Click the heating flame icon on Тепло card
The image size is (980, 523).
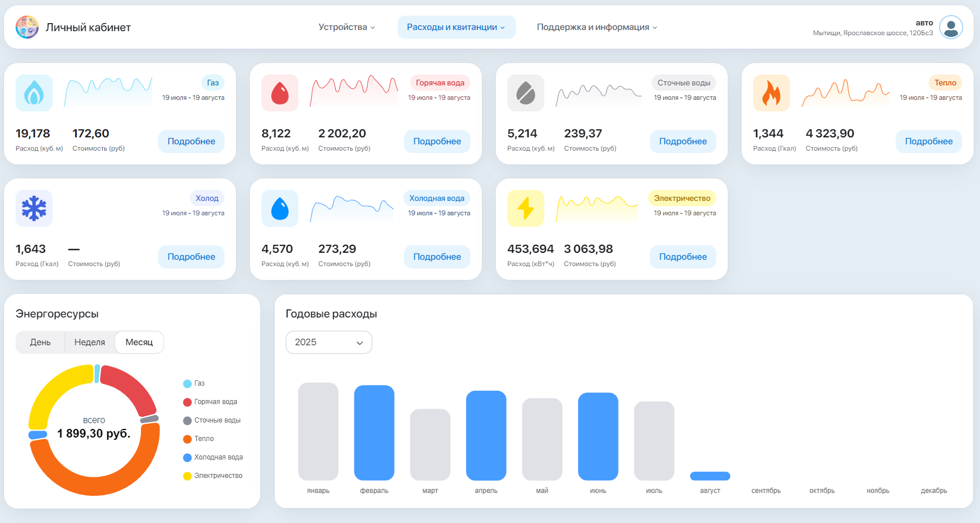point(771,92)
